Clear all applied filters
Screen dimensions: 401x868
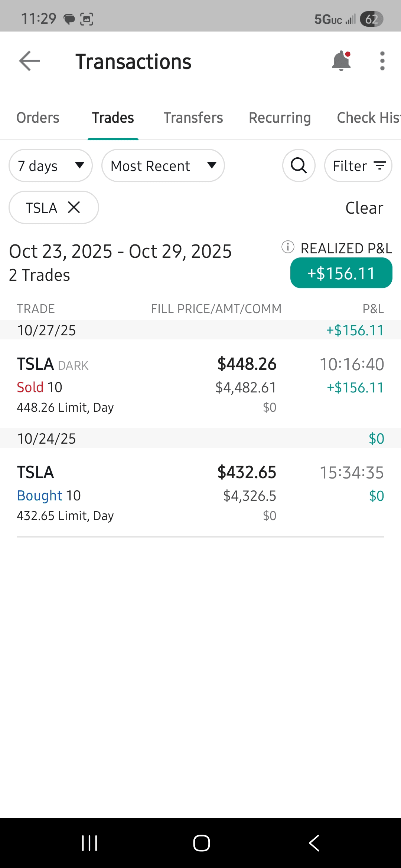[x=364, y=208]
